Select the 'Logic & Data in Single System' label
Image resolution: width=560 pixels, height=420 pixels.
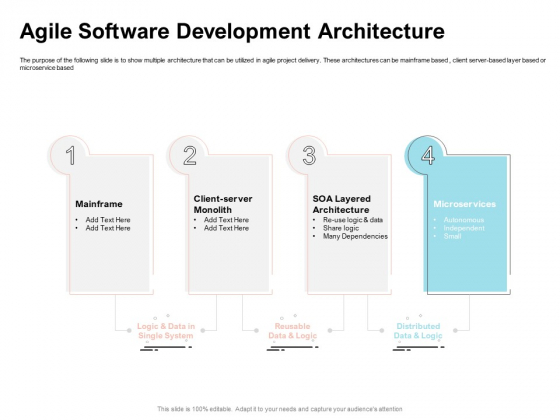click(166, 331)
